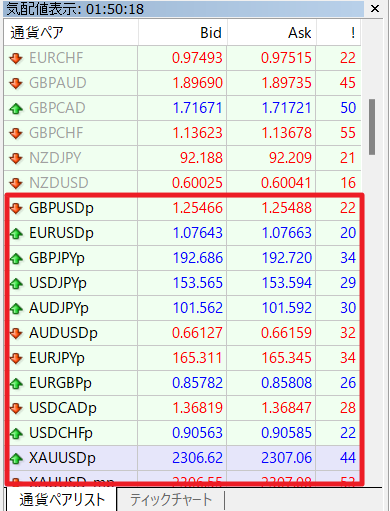Click the 通貨ペア column header
The width and height of the screenshot is (390, 511).
71,33
